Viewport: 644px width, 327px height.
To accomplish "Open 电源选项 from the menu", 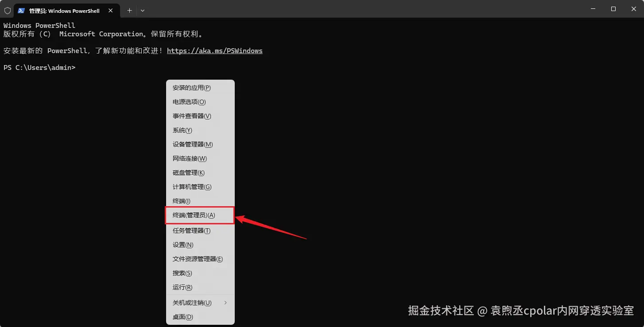I will click(x=188, y=102).
